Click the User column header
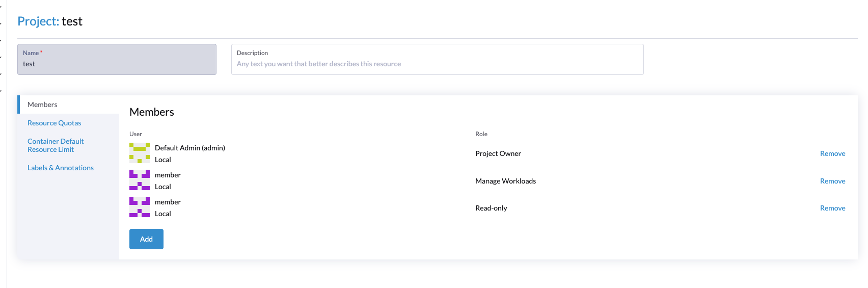Viewport: 868px width, 288px height. pyautogui.click(x=135, y=134)
